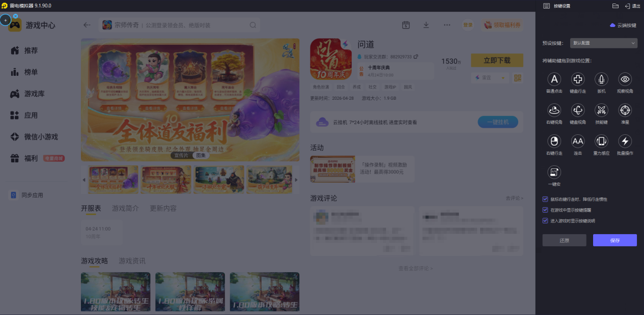Select the 普通点击 (normal tap) key icon
The width and height of the screenshot is (644, 315).
tap(554, 79)
